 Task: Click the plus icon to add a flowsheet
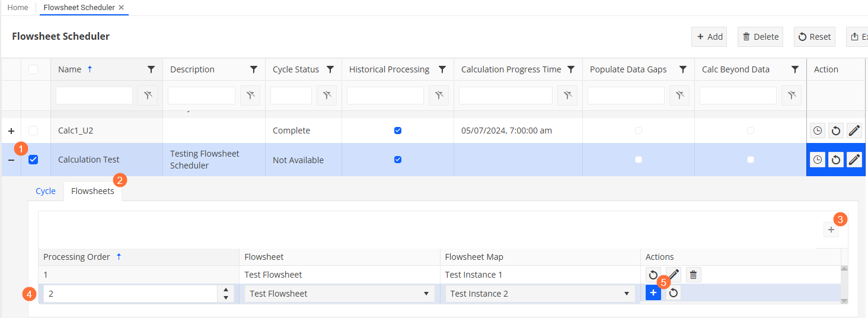pos(831,230)
